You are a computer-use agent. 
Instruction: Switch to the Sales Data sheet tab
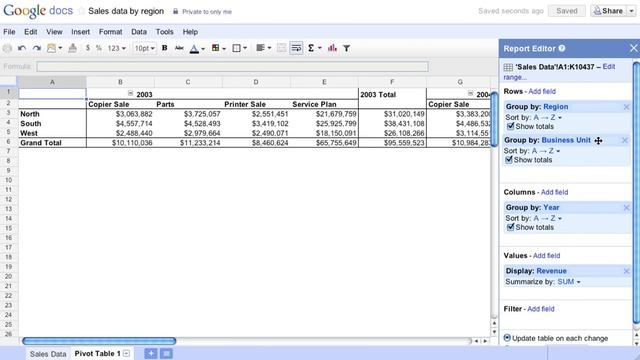tap(48, 354)
